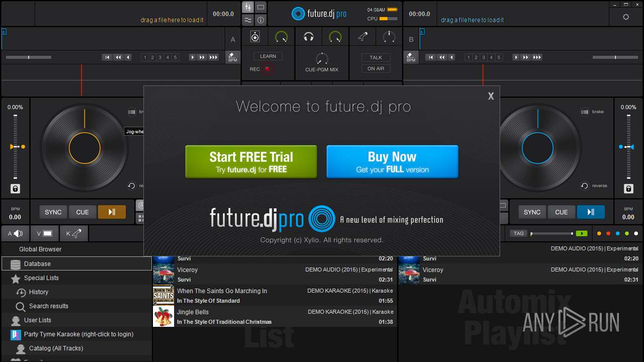Click the Start FREE Trial button

251,162
